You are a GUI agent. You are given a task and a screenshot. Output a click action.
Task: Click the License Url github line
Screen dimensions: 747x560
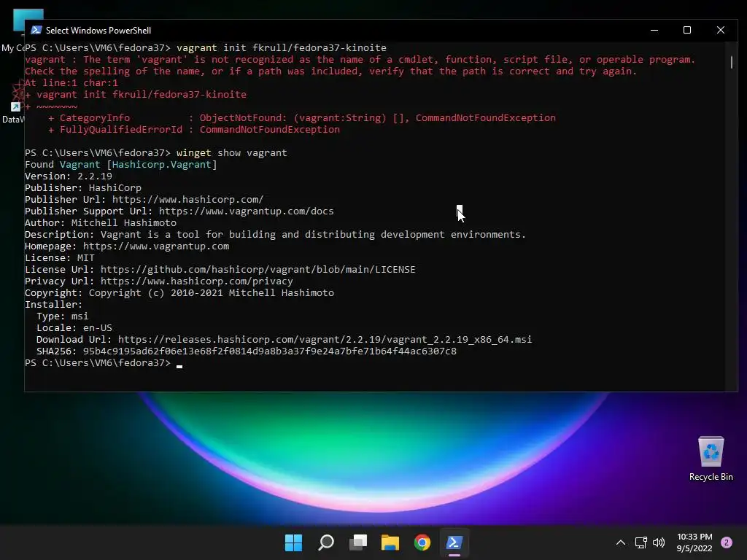(x=220, y=270)
